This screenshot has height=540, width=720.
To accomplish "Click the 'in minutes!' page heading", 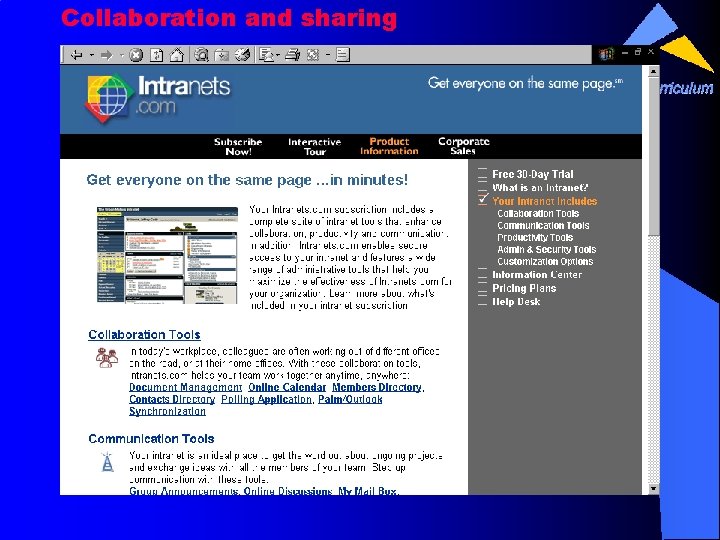I will [x=247, y=180].
